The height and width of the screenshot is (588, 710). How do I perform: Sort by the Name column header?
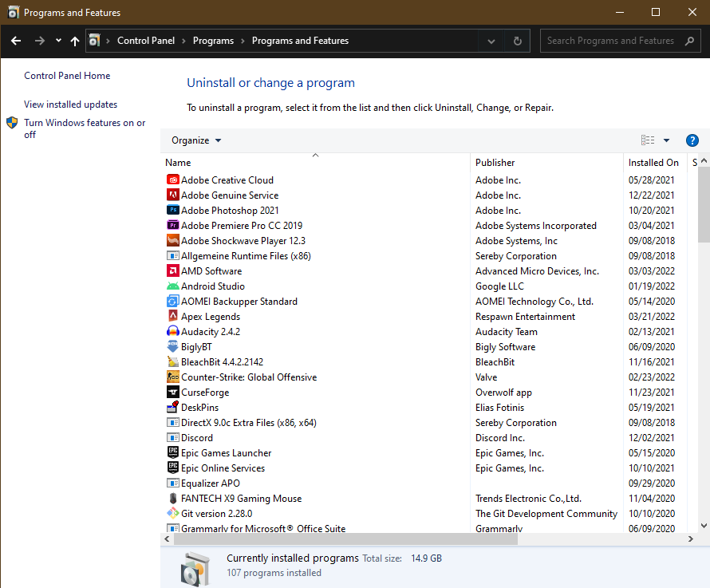click(315, 162)
